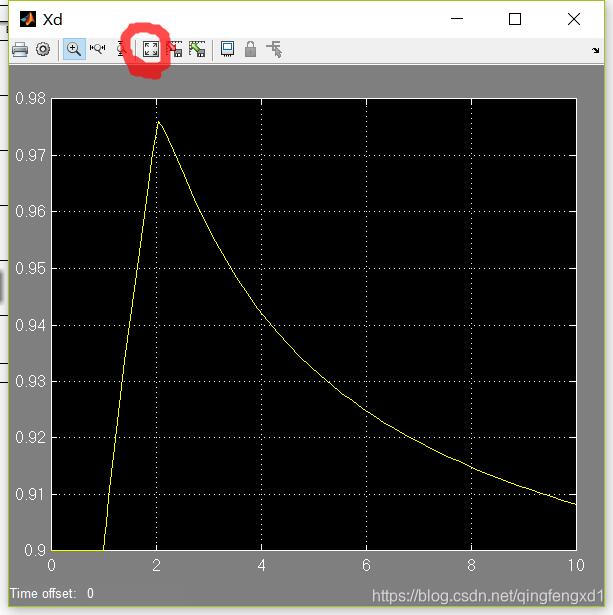
Task: Click y-axis label 0.97
Action: 31,155
